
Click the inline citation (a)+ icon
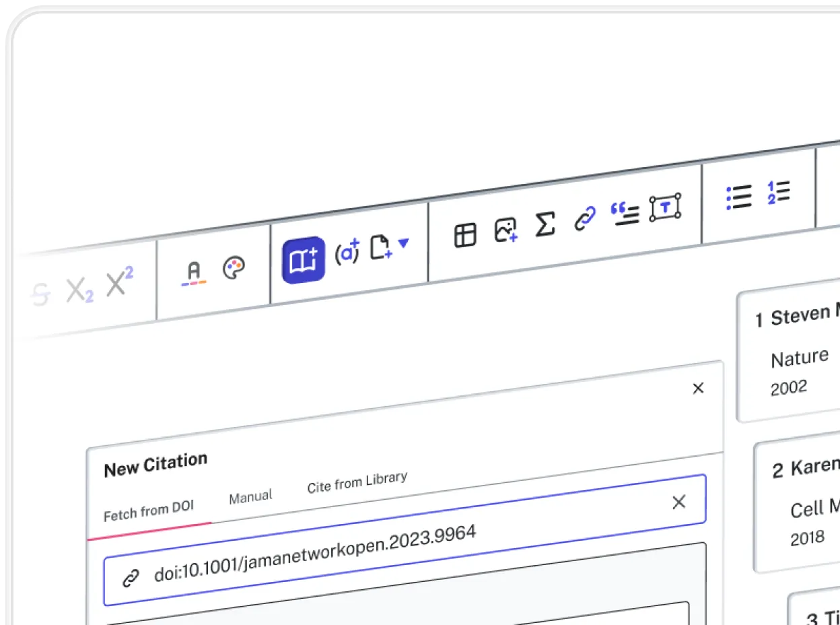[x=347, y=252]
